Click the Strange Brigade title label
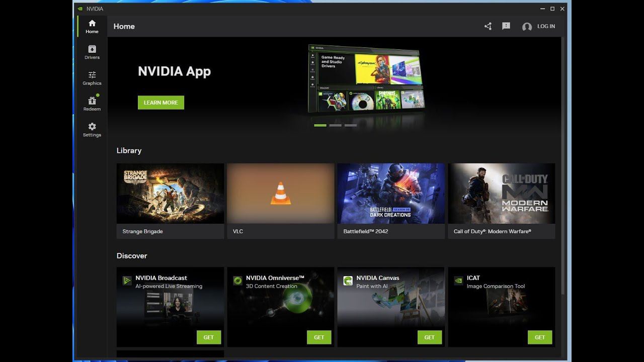This screenshot has width=644, height=362. (x=142, y=231)
